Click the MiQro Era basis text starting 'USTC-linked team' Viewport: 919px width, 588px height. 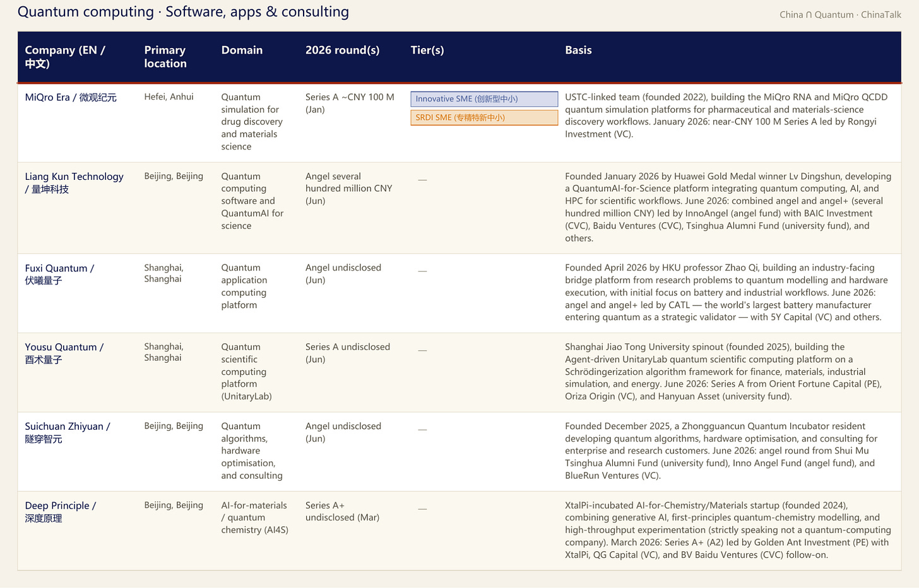pos(726,115)
